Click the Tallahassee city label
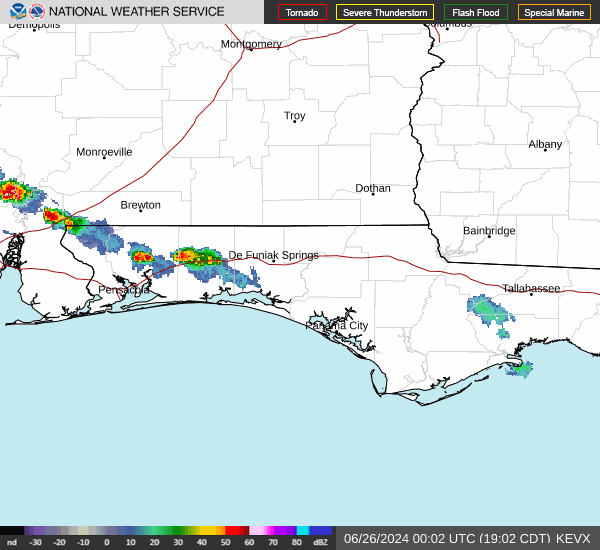The image size is (600, 550). [x=531, y=288]
